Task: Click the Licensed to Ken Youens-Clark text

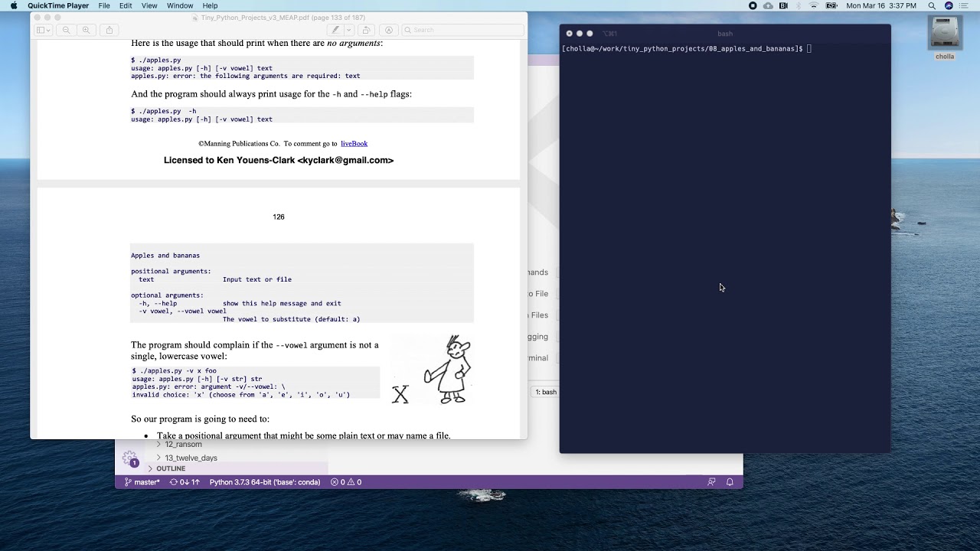Action: [x=279, y=160]
